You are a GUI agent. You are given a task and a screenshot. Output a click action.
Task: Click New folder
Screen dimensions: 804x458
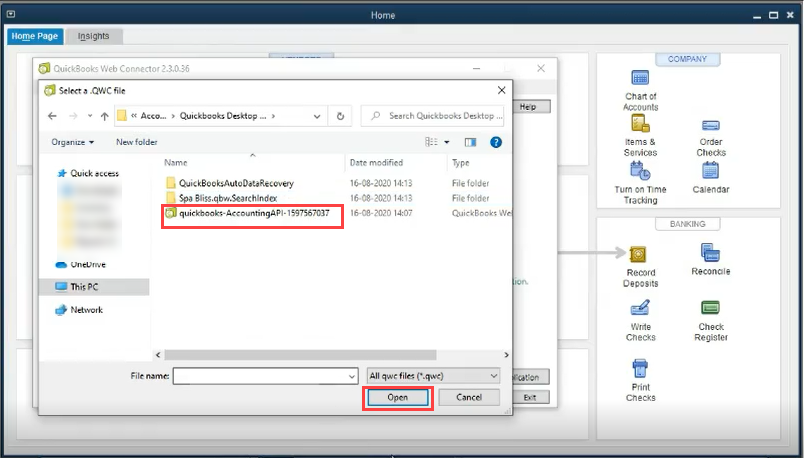(136, 142)
